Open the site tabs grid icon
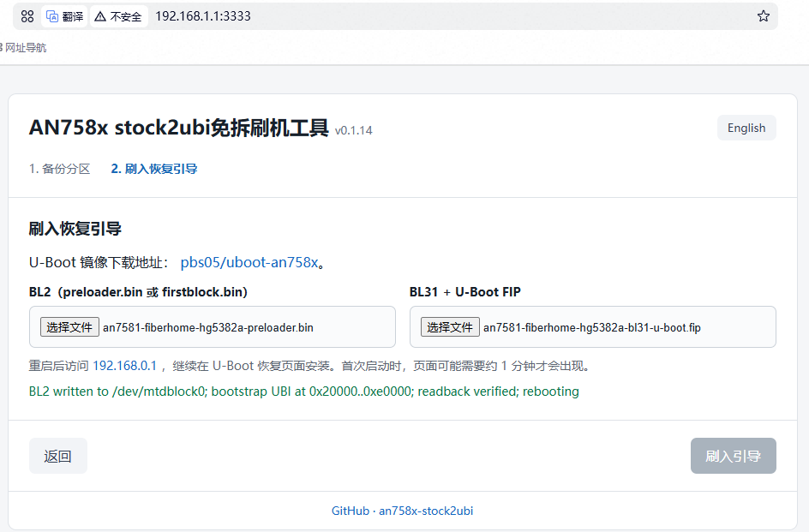This screenshot has width=809, height=532. [x=27, y=16]
